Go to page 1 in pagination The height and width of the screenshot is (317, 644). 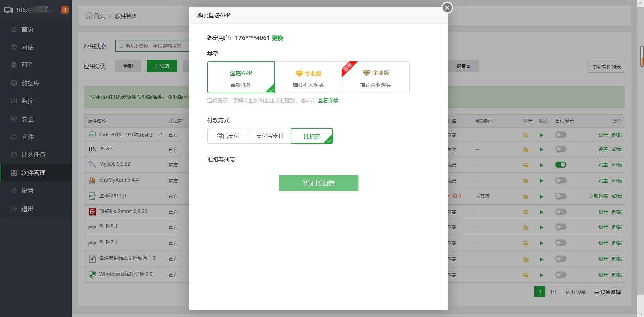point(540,292)
